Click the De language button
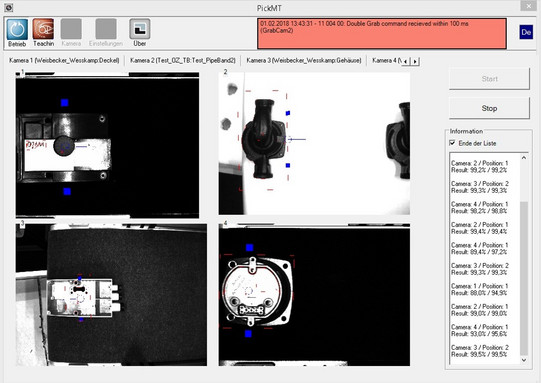The width and height of the screenshot is (541, 383). [526, 32]
